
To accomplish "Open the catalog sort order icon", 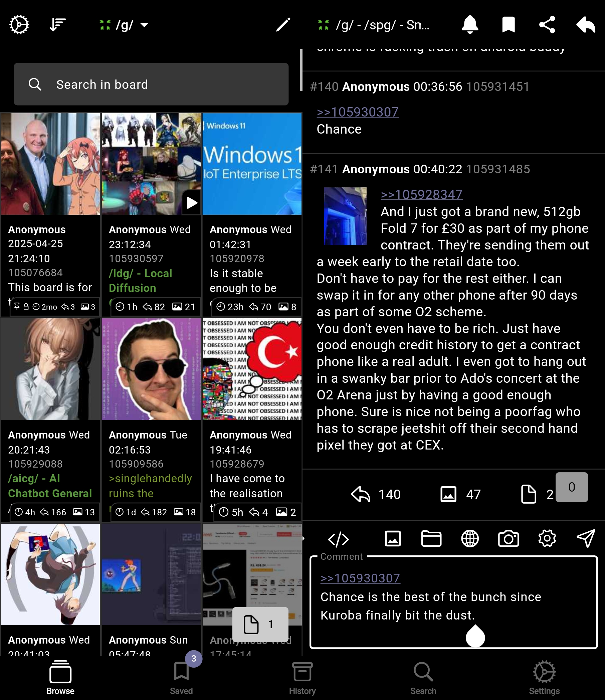I will [x=57, y=25].
